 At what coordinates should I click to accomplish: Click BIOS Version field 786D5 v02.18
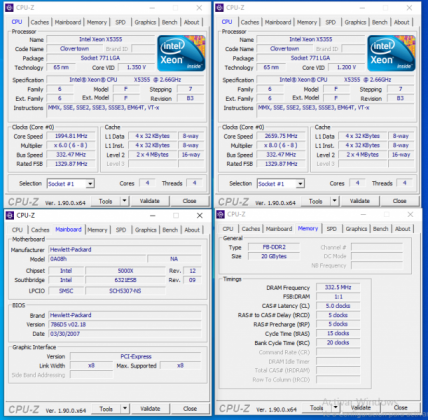tap(125, 324)
